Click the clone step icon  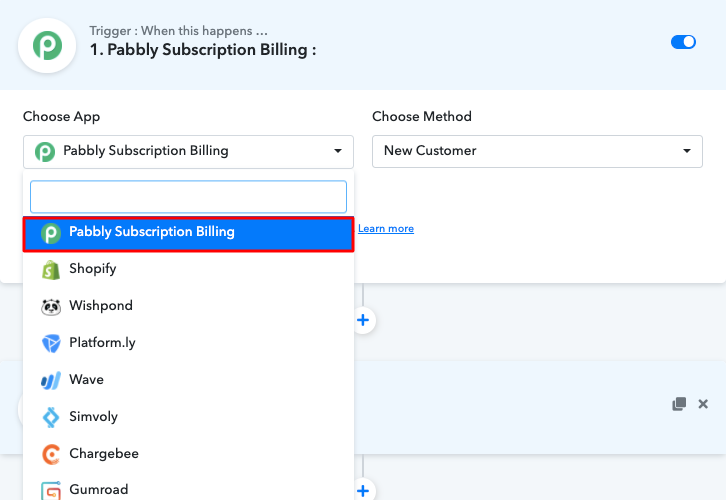(679, 404)
